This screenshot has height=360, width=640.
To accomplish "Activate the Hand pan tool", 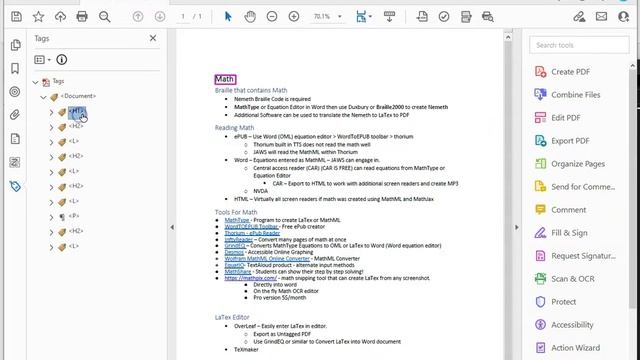I will pos(250,16).
